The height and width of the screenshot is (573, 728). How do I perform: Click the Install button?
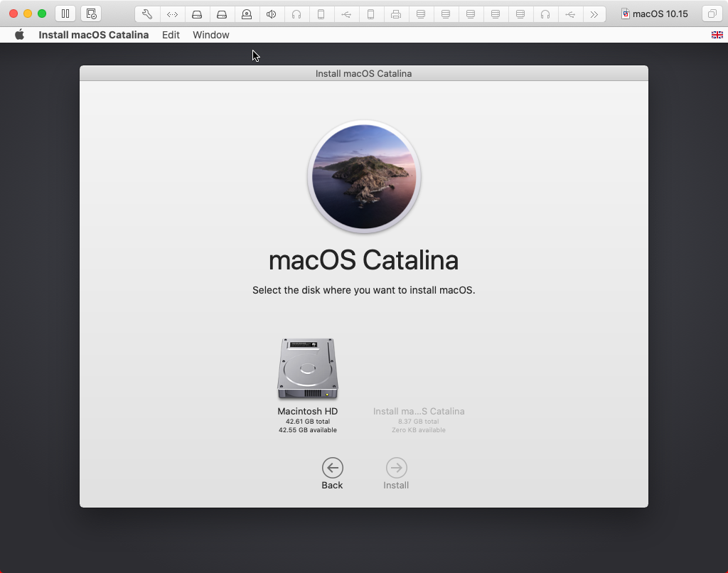pos(396,469)
